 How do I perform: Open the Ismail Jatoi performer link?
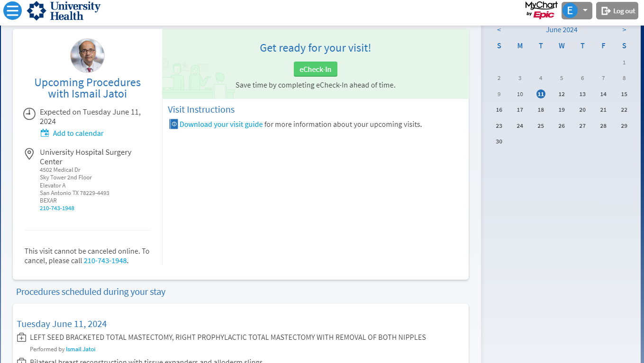[x=81, y=349]
